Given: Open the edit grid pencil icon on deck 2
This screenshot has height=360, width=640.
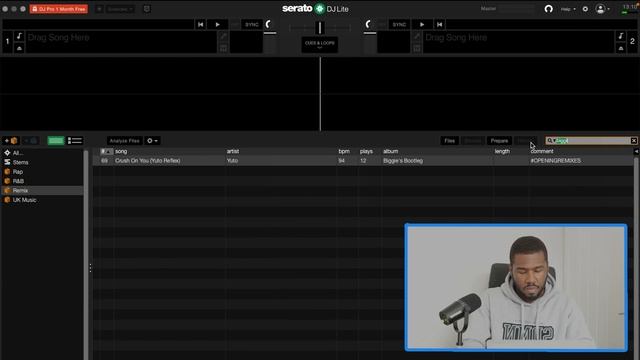Looking at the screenshot, I should [x=417, y=36].
